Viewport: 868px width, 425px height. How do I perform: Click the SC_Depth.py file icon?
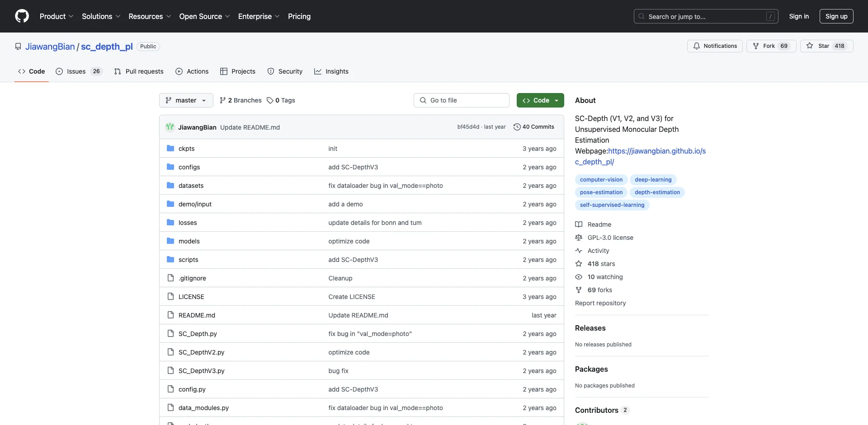[x=170, y=334]
